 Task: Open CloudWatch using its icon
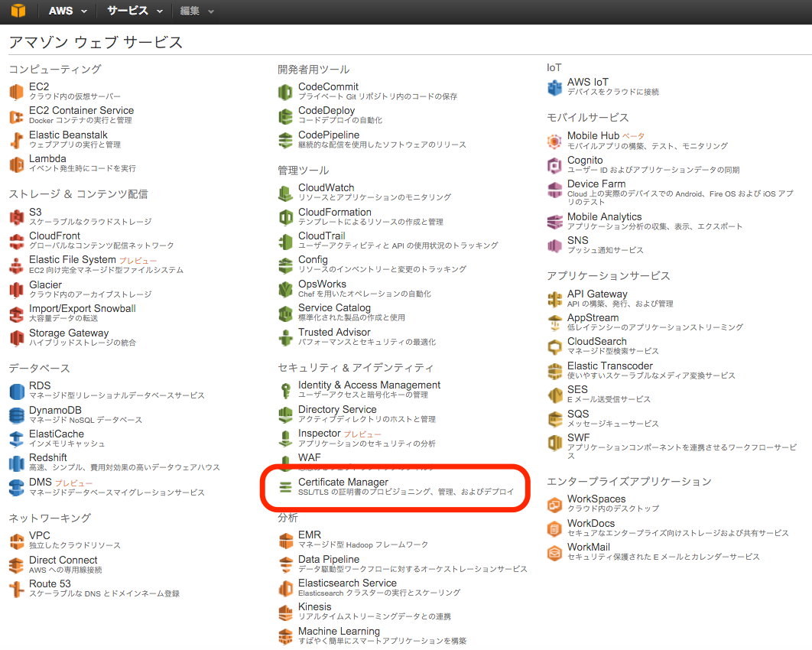(285, 191)
